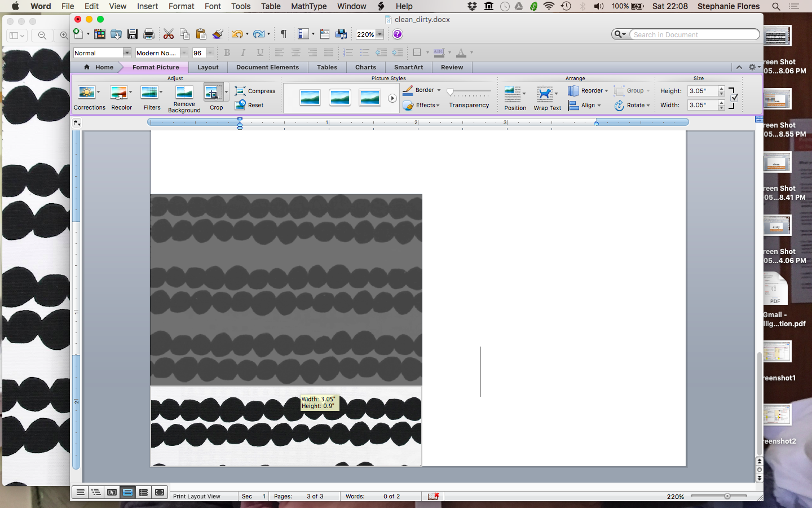Apply the first picture style thumbnail
The image size is (812, 508).
(x=310, y=98)
